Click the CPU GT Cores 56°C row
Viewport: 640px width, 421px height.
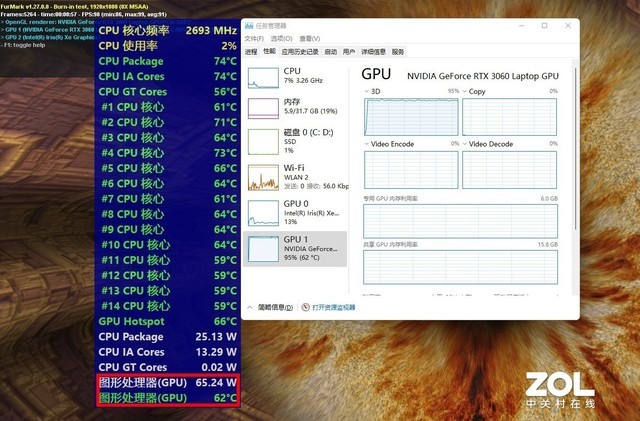click(x=167, y=92)
